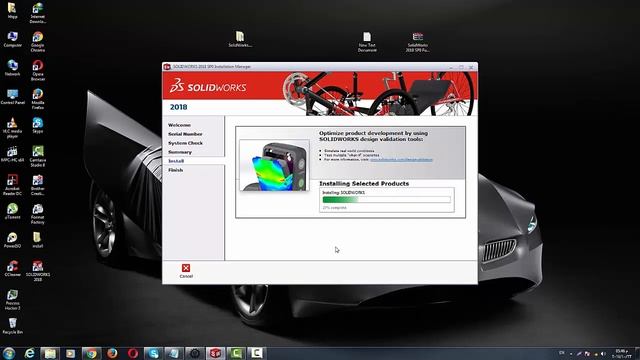This screenshot has height=360, width=640.
Task: Open the design validation link in installer
Action: click(x=401, y=159)
